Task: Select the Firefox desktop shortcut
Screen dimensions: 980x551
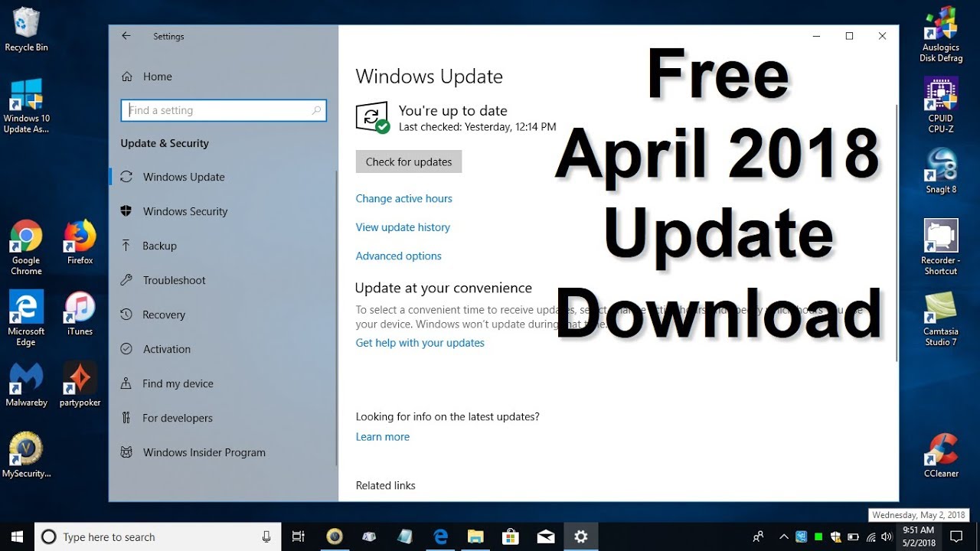Action: 80,243
